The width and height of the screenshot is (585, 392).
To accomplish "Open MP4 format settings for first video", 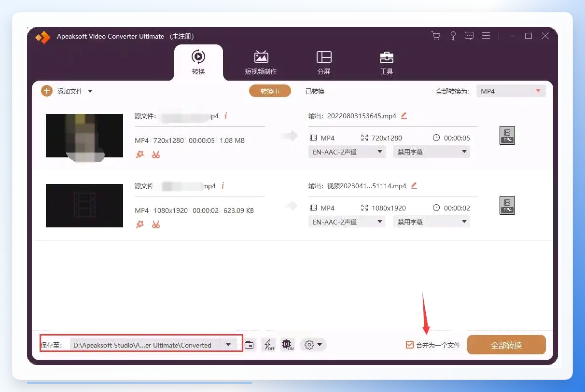I will pyautogui.click(x=507, y=136).
